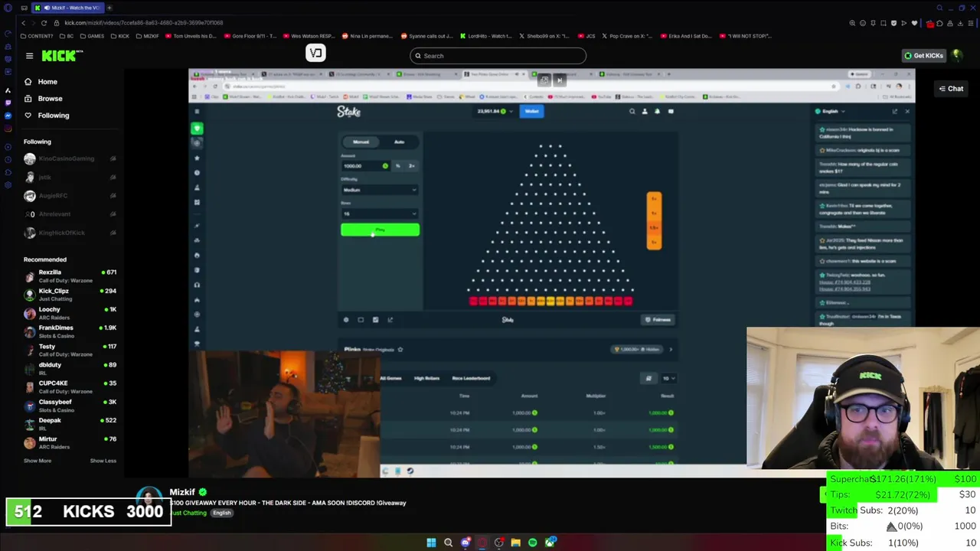Image resolution: width=980 pixels, height=551 pixels.
Task: Focus the Kick search field
Action: (498, 55)
